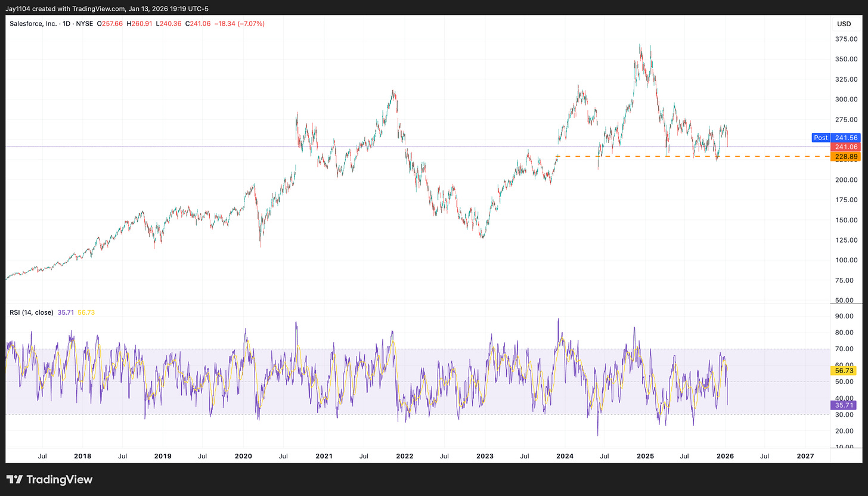Click the 90.00 RSI axis label

(845, 316)
